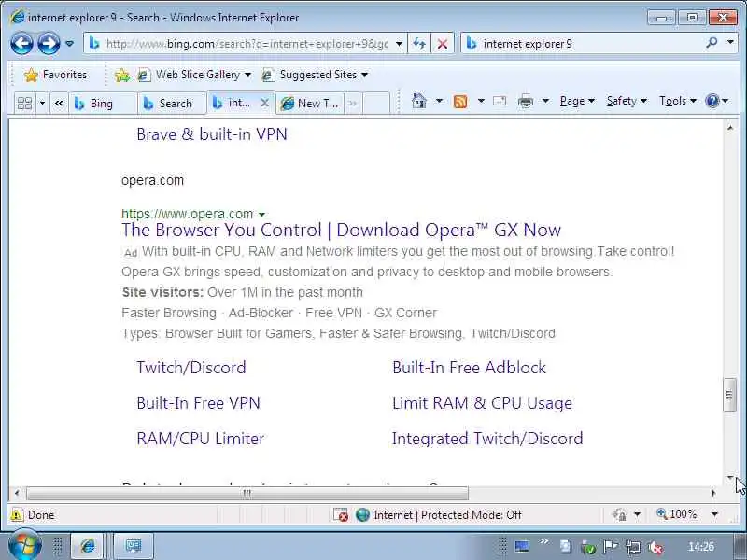747x560 pixels.
Task: Open the Built-In Free VPN sitelink
Action: pos(198,403)
